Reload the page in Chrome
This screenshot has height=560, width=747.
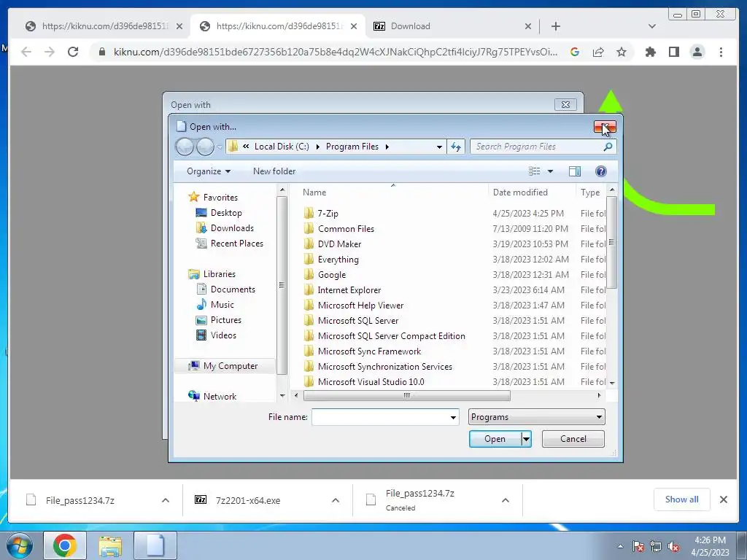(x=73, y=52)
